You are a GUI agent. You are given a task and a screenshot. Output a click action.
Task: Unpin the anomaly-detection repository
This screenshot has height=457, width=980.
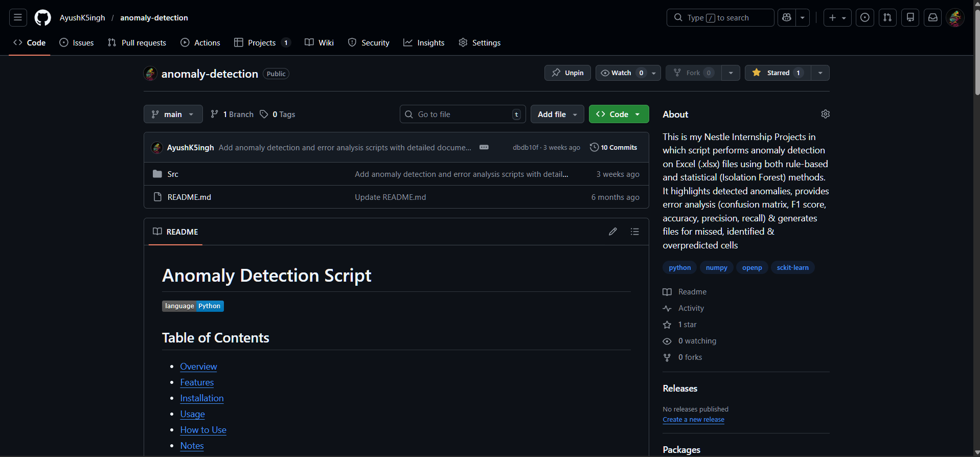[x=567, y=73]
